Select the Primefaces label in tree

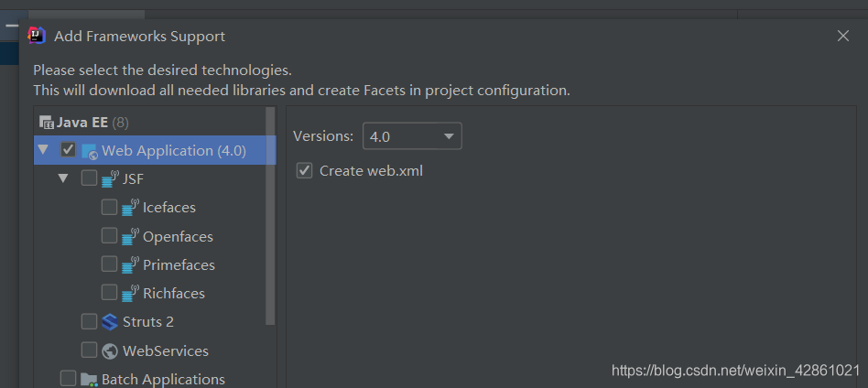[x=179, y=265]
